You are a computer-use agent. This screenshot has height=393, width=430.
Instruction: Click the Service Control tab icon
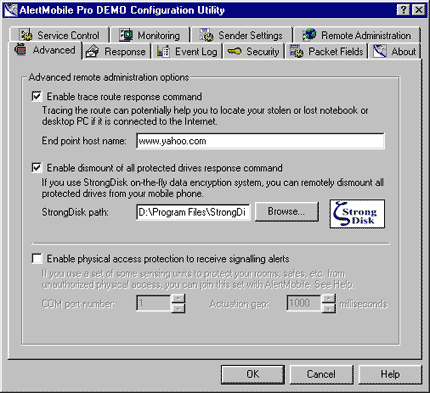pos(26,35)
